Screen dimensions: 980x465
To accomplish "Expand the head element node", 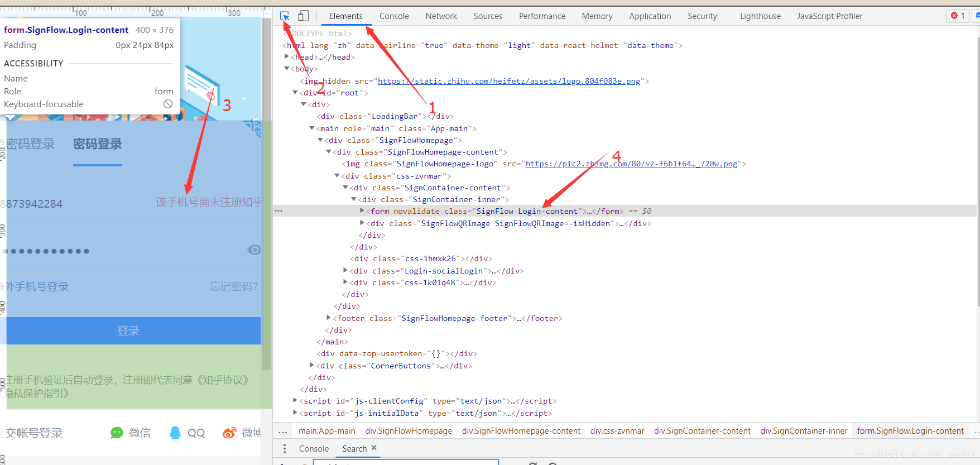I will pyautogui.click(x=287, y=57).
